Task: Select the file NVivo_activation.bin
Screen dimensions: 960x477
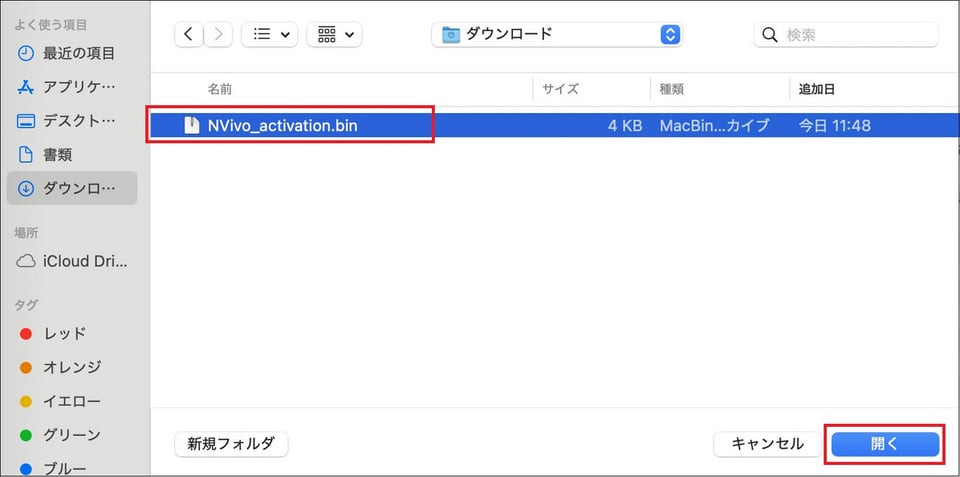Action: coord(555,126)
